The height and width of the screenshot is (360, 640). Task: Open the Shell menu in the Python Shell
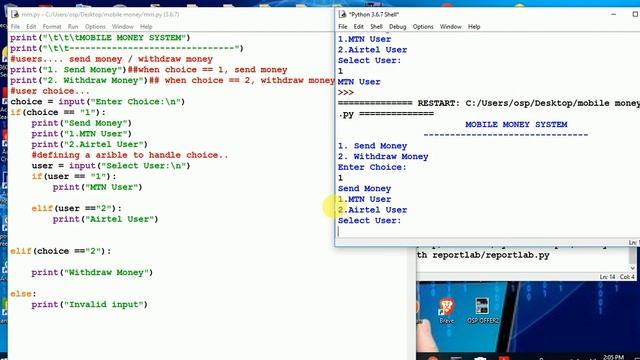coord(376,27)
